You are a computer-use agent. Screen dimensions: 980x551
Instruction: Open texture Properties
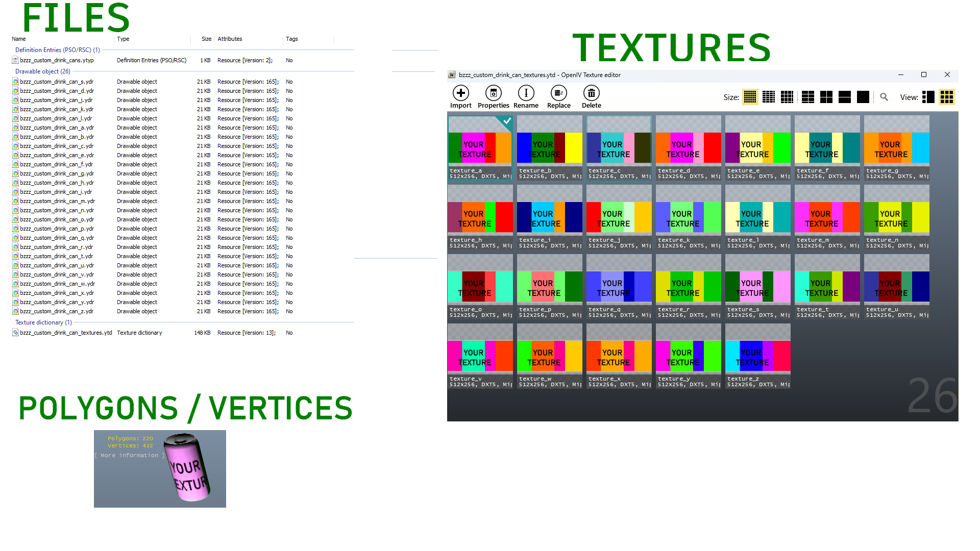[493, 96]
